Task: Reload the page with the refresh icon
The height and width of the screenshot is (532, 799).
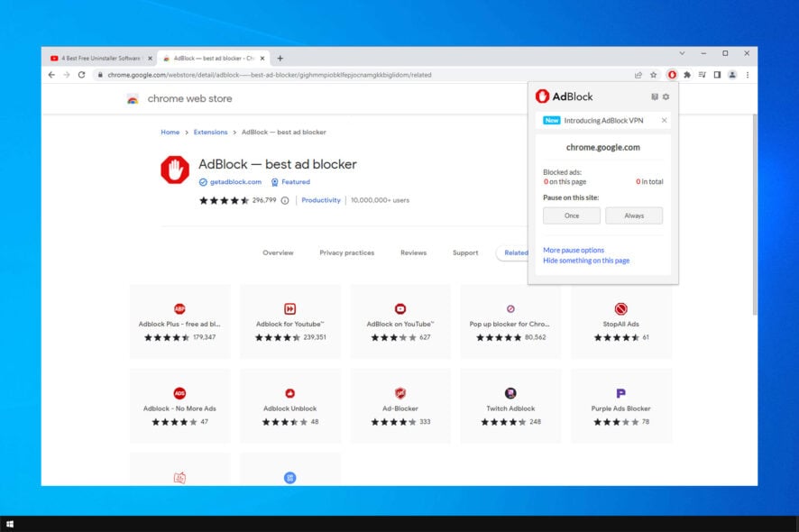Action: point(81,75)
